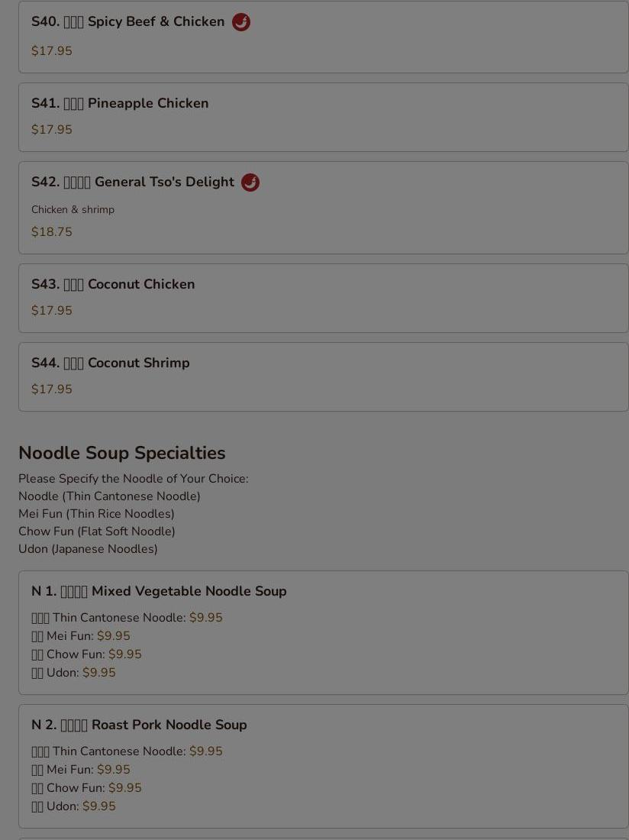
Task: Choose the S43 Coconut Chicken card
Action: pos(324,299)
